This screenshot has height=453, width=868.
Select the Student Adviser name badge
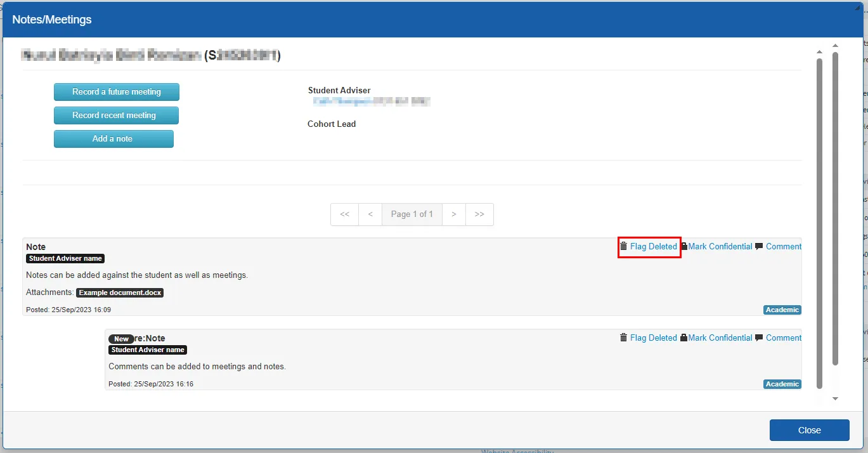tap(65, 258)
